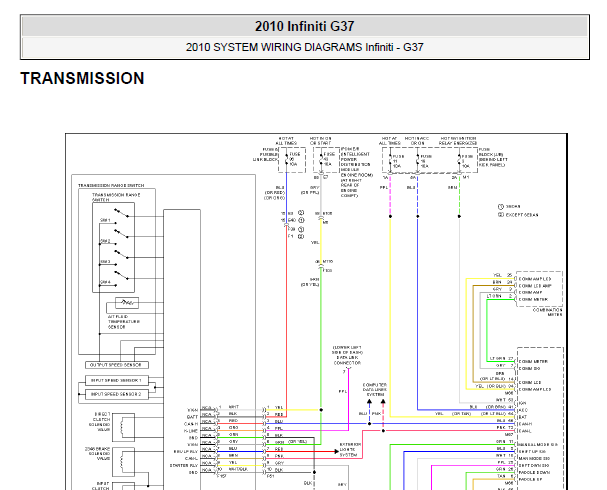Click the "2010 Infiniti G37" title
The width and height of the screenshot is (607, 490).
pos(304,26)
